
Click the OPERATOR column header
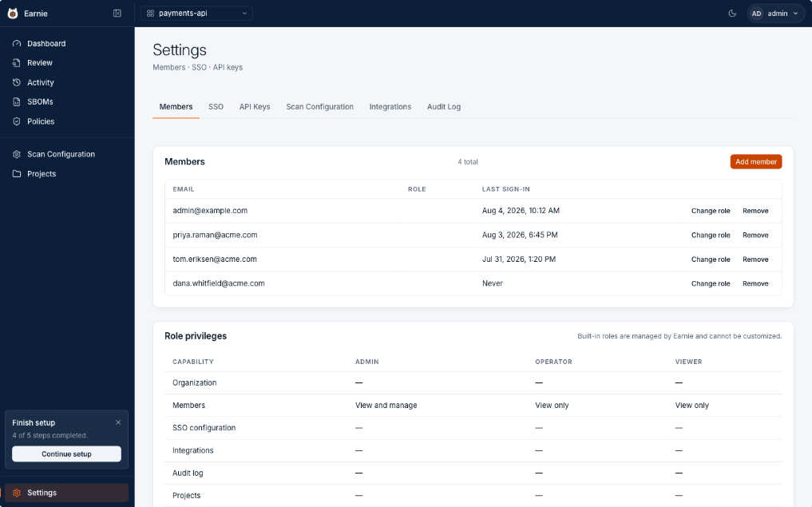(553, 362)
